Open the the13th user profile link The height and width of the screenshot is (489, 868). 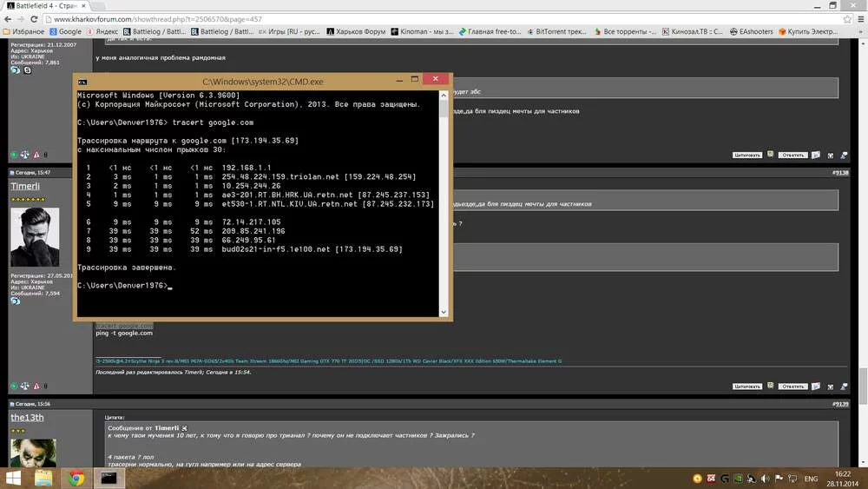[x=27, y=418]
